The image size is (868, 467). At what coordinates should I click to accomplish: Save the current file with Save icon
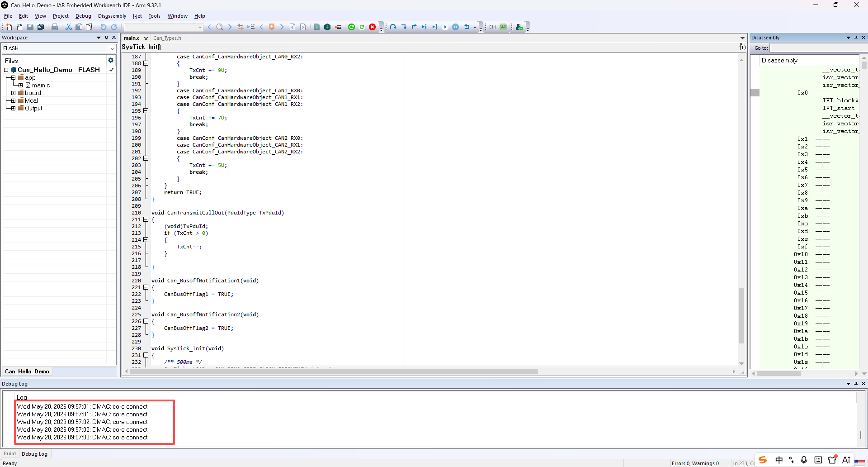[30, 27]
